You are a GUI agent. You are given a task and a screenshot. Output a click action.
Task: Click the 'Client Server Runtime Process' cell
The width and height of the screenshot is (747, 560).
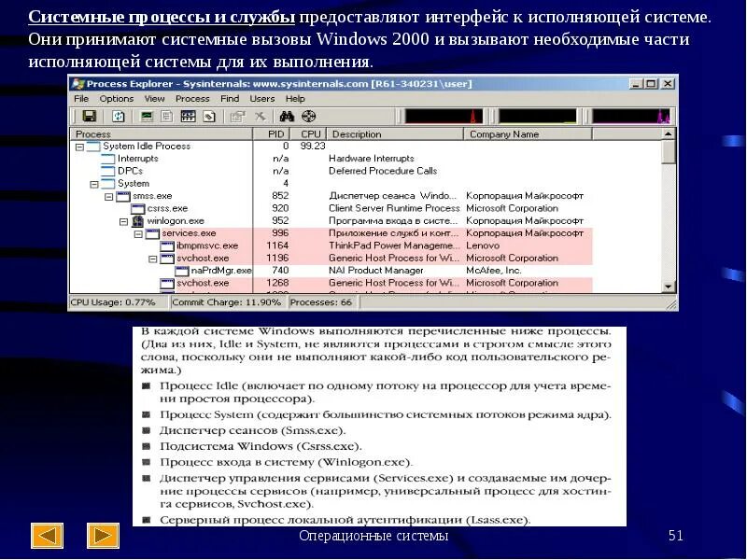(394, 208)
